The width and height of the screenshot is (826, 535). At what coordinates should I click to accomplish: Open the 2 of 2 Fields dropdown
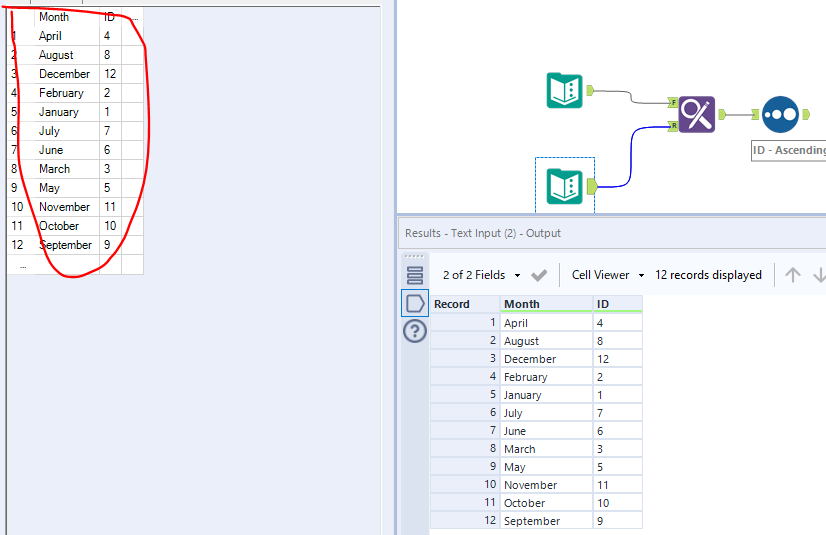click(x=481, y=275)
